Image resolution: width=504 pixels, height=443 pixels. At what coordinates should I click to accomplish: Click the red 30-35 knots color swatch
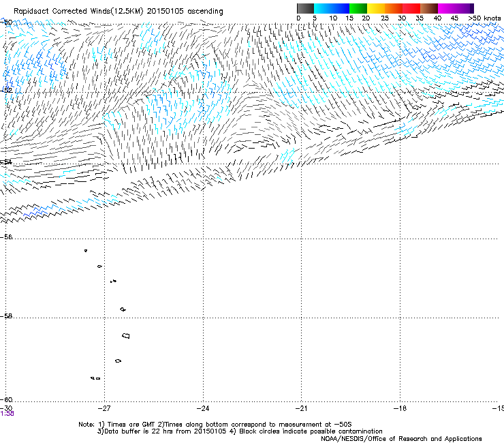(x=411, y=8)
